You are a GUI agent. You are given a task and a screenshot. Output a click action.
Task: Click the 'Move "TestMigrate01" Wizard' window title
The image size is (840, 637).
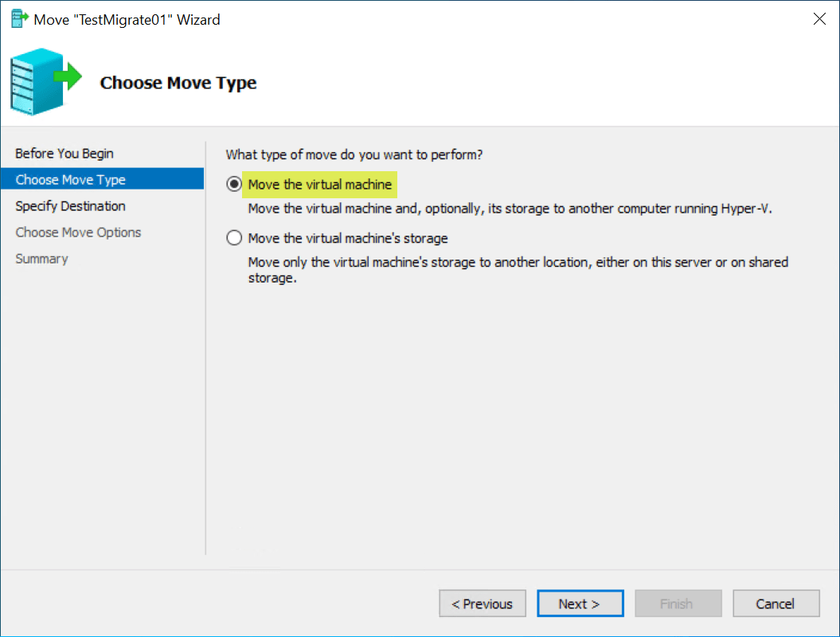(x=127, y=20)
